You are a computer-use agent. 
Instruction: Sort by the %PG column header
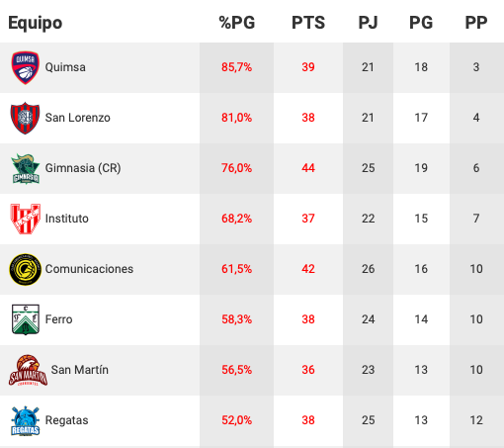pos(237,23)
